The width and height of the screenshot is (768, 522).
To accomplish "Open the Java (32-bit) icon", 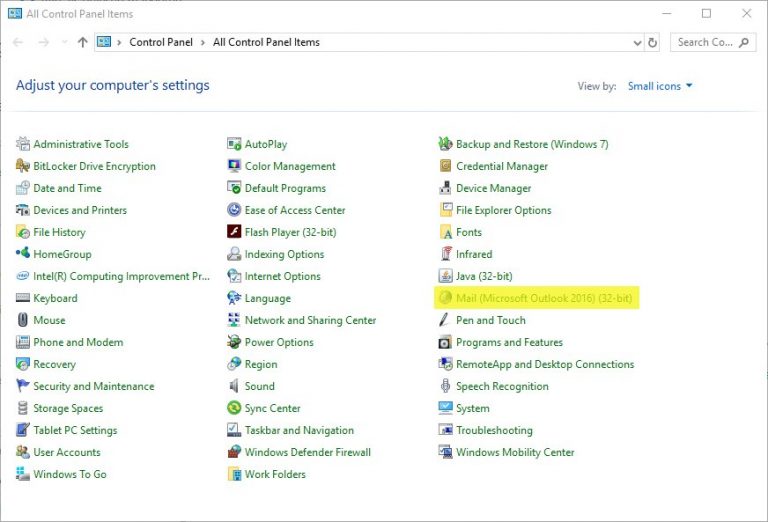I will tap(445, 276).
